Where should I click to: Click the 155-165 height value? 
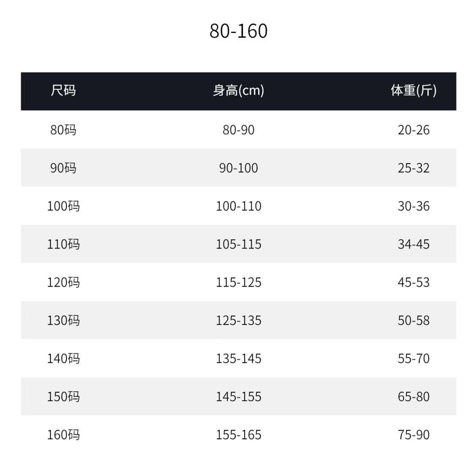[x=238, y=434]
